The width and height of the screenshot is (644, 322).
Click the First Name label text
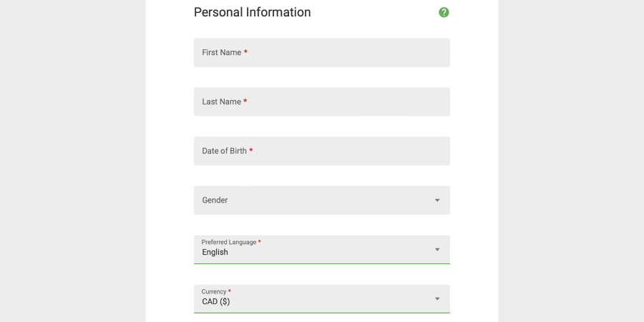pyautogui.click(x=221, y=52)
